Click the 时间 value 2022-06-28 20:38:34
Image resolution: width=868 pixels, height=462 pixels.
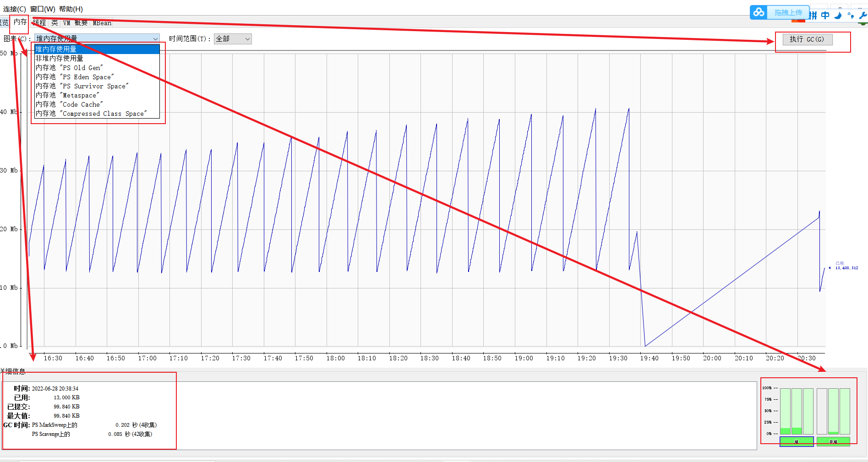click(55, 389)
